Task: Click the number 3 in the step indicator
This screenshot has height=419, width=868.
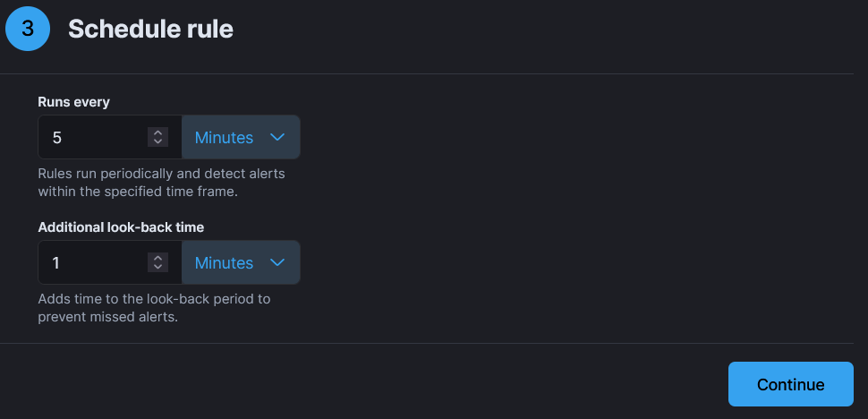Action: [28, 29]
